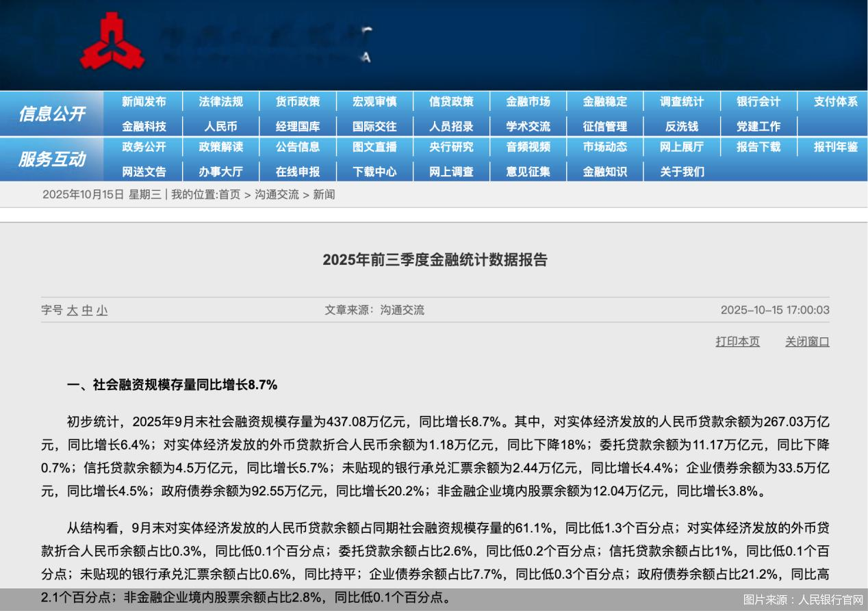Open the 金融市场 navigation link
This screenshot has width=868, height=611.
coord(528,102)
